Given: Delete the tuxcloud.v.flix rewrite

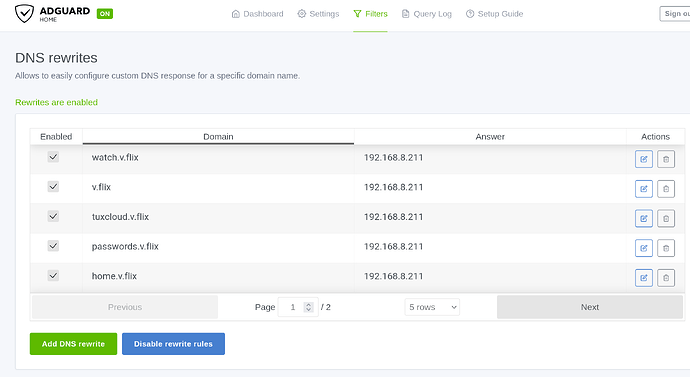Looking at the screenshot, I should point(666,219).
